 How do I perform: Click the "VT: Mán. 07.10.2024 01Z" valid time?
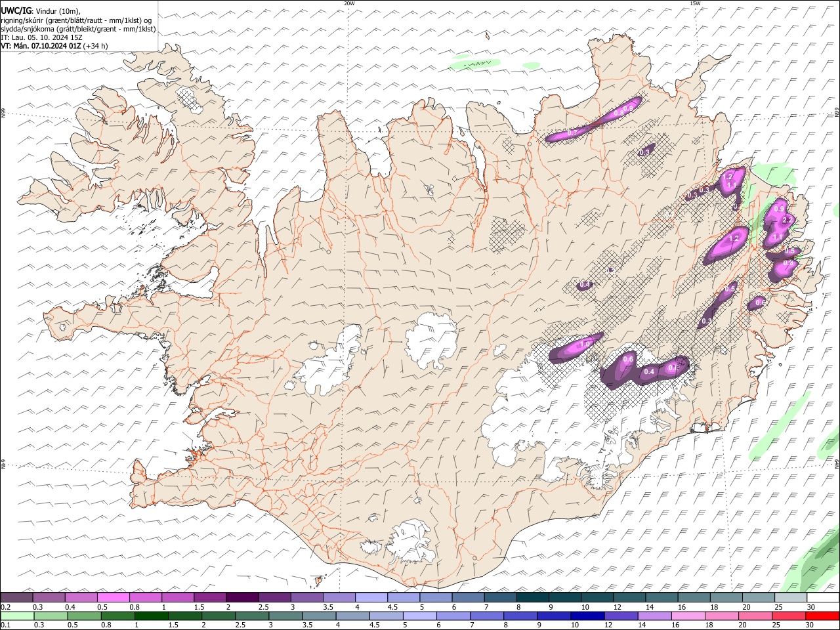[41, 46]
